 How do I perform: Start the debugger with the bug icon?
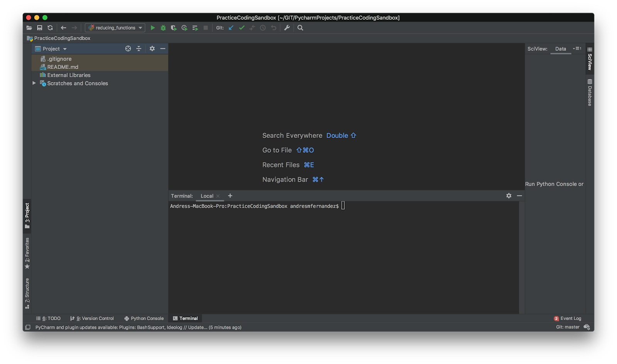point(163,27)
